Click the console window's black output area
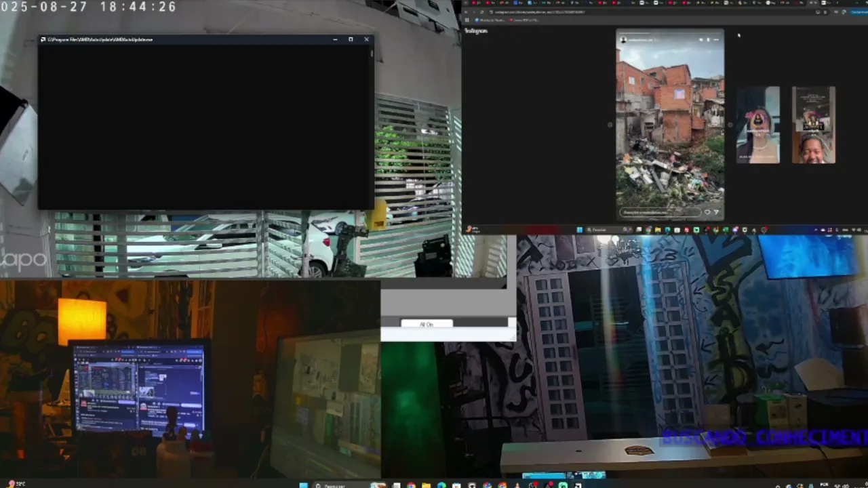The height and width of the screenshot is (488, 868). [205, 126]
